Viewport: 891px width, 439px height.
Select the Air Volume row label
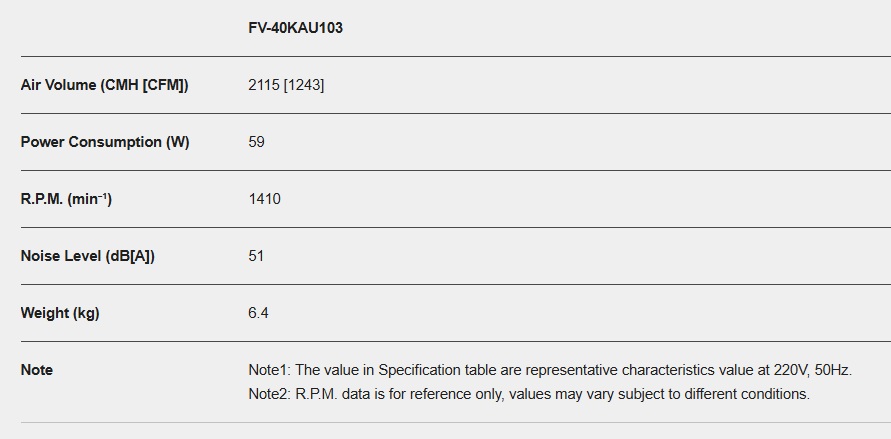point(104,85)
